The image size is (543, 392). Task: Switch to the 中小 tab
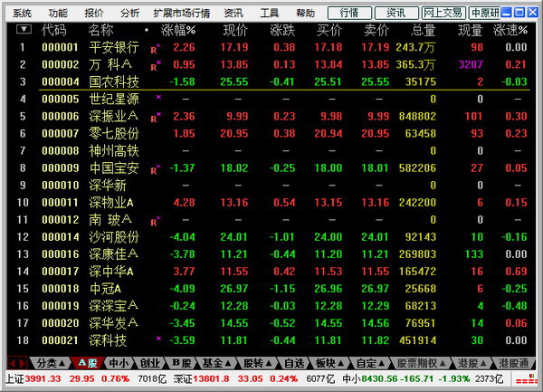119,363
